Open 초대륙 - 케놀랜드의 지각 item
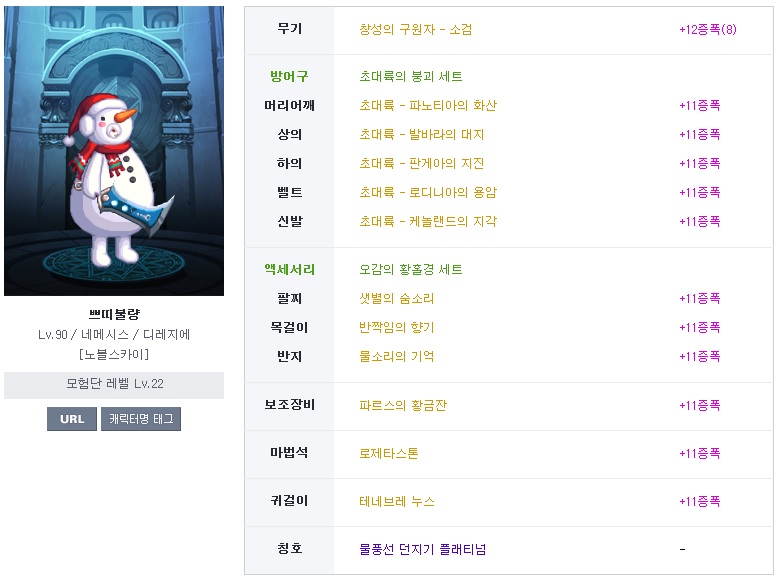 pos(428,221)
